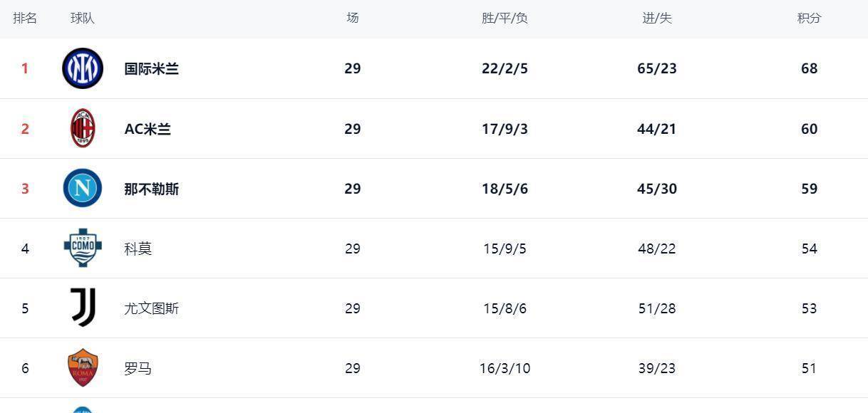Click the 球队 column header
The width and height of the screenshot is (868, 413).
tap(83, 18)
